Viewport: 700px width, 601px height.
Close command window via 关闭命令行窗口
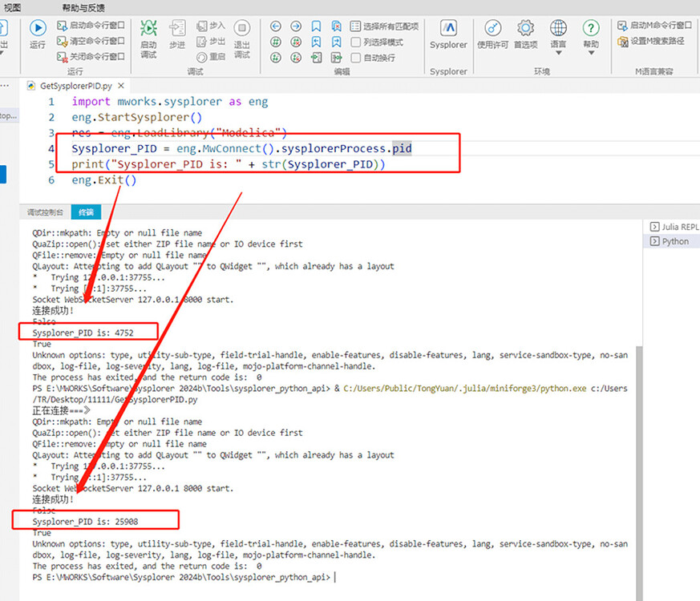coord(91,57)
